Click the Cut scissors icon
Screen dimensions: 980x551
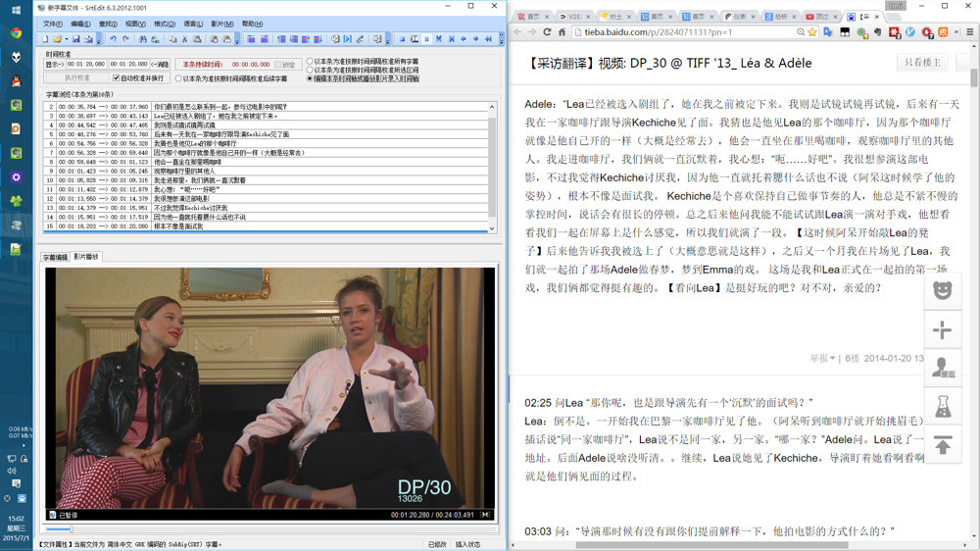click(183, 39)
